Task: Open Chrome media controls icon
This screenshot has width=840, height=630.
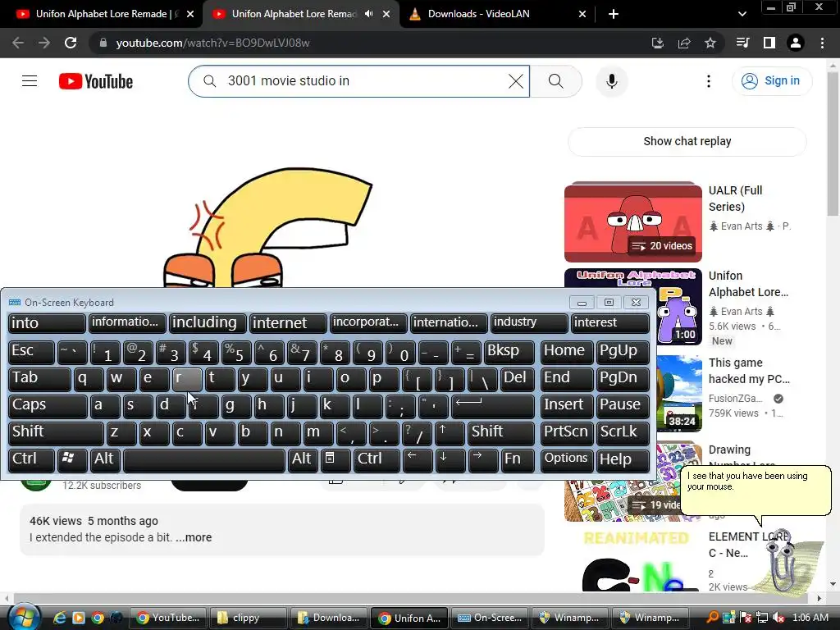Action: [742, 43]
